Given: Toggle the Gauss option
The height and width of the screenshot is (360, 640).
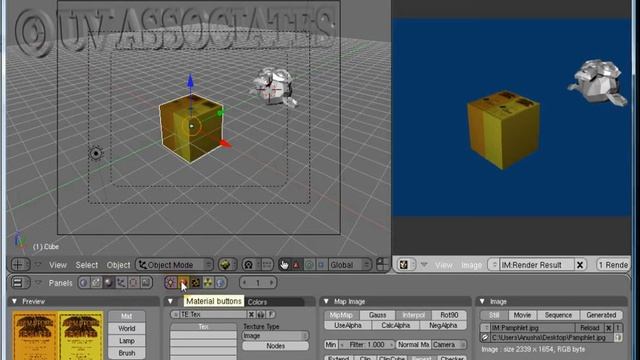Looking at the screenshot, I should [377, 315].
